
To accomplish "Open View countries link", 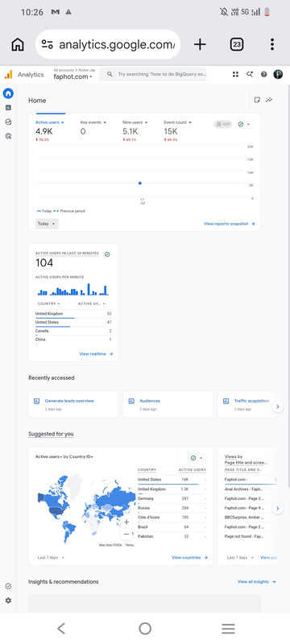I will tap(189, 557).
